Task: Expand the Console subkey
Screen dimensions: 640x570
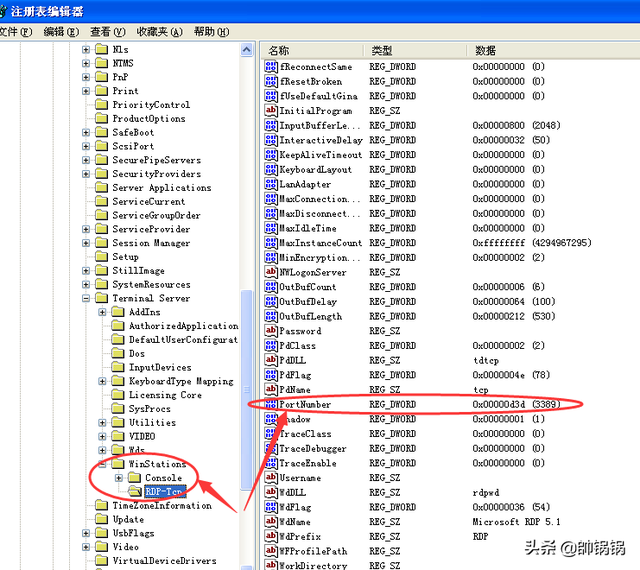Action: tap(119, 478)
